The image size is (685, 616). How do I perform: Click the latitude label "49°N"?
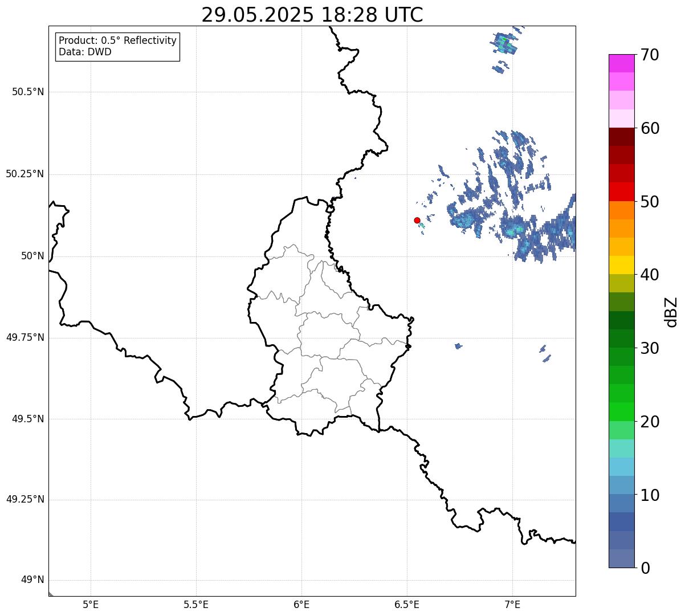click(x=32, y=580)
